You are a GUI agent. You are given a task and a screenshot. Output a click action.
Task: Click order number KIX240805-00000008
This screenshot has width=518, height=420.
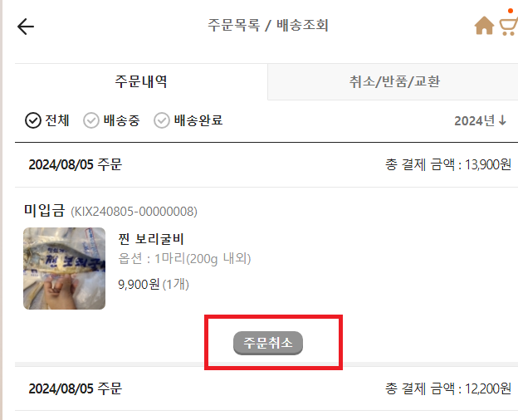click(x=134, y=212)
